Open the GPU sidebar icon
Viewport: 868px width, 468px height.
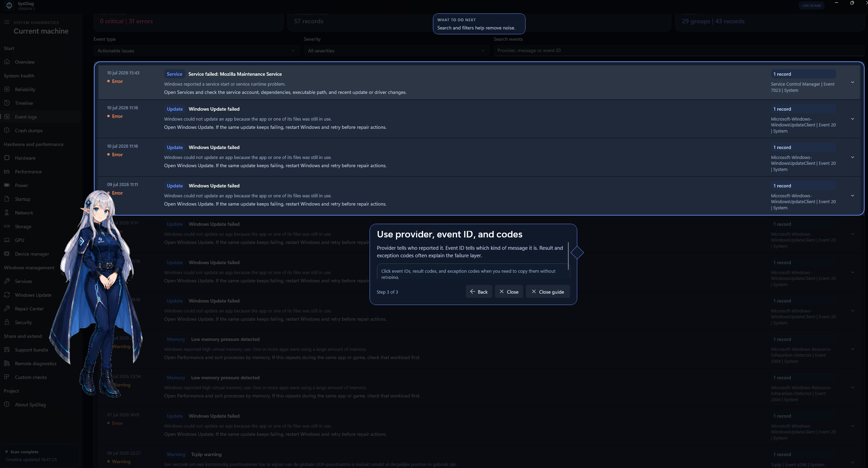7,240
